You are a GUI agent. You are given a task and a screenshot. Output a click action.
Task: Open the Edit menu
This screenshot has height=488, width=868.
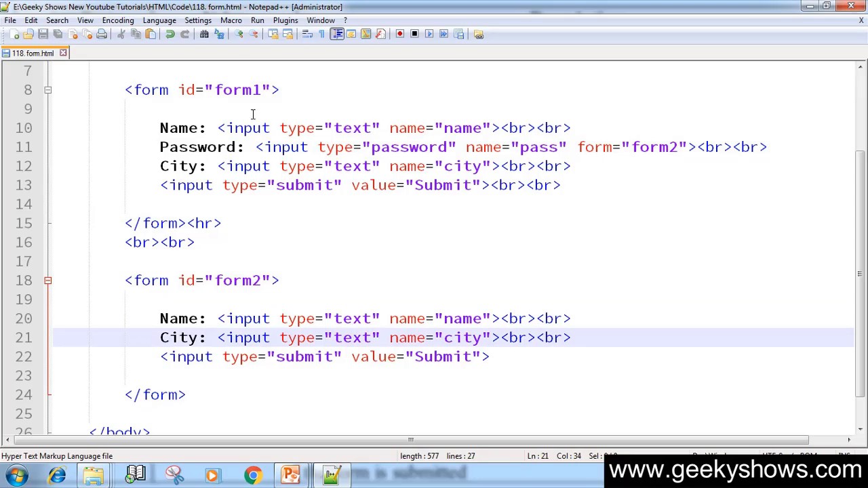pos(31,20)
